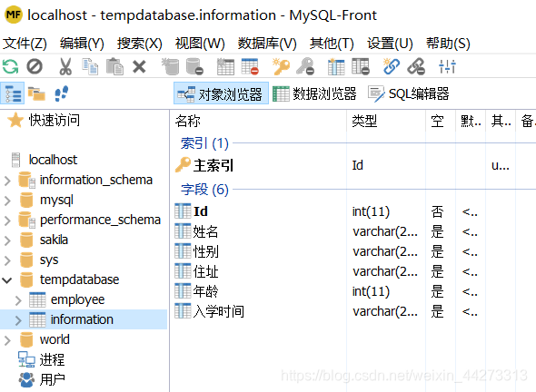
Task: Collapse the tempdatabase node
Action: [7, 280]
